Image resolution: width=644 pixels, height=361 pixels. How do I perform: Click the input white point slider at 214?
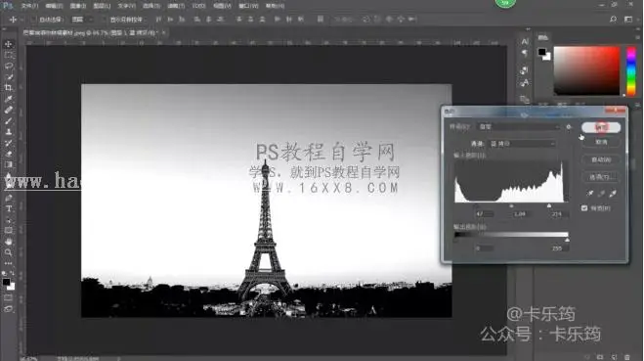click(x=549, y=205)
